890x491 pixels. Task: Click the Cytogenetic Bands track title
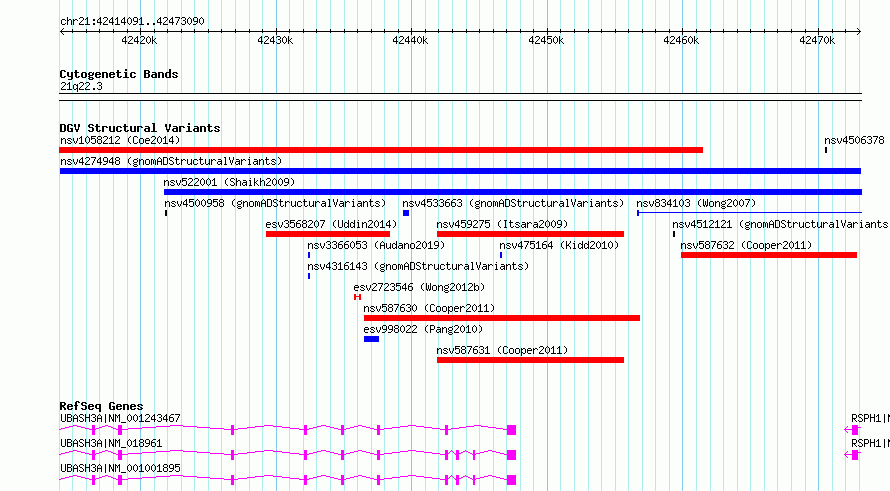[119, 74]
